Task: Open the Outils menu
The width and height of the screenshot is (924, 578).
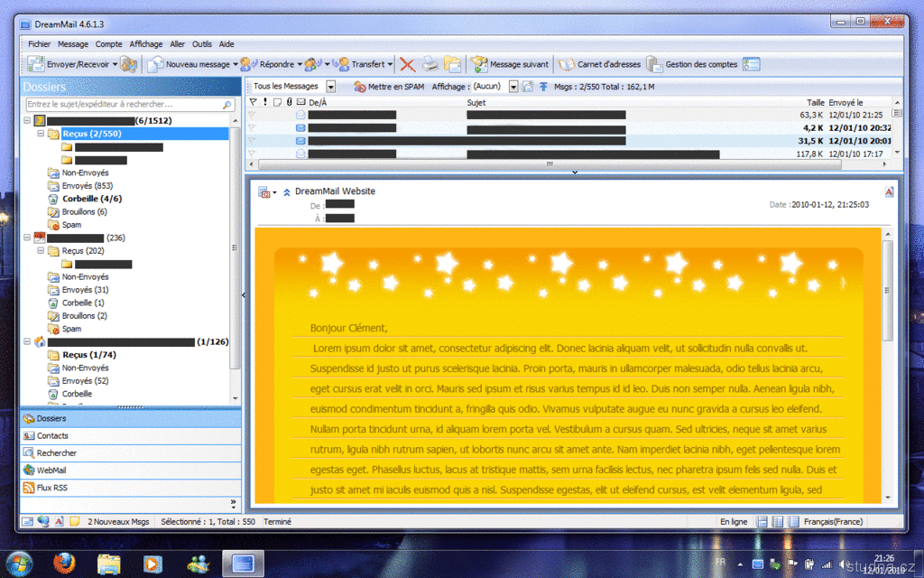Action: coord(201,44)
